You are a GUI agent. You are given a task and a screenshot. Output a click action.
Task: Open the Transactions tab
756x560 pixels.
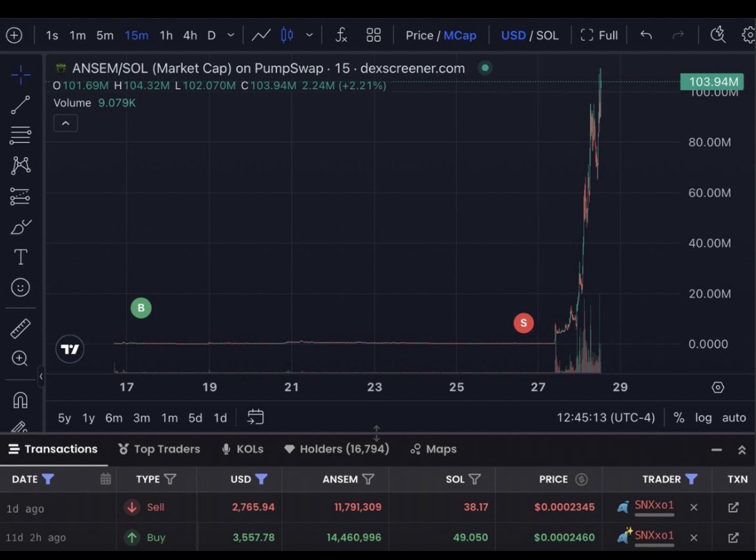53,449
